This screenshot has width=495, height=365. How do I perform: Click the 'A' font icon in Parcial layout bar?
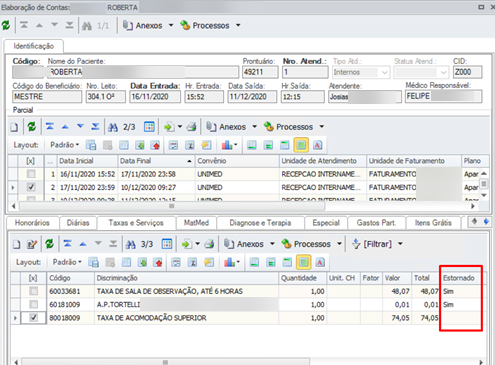[318, 145]
